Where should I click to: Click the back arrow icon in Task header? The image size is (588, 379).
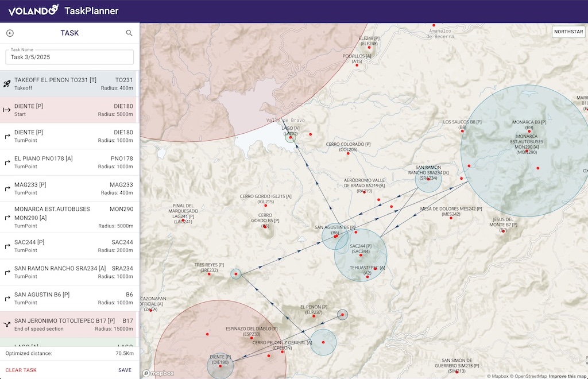(x=10, y=33)
